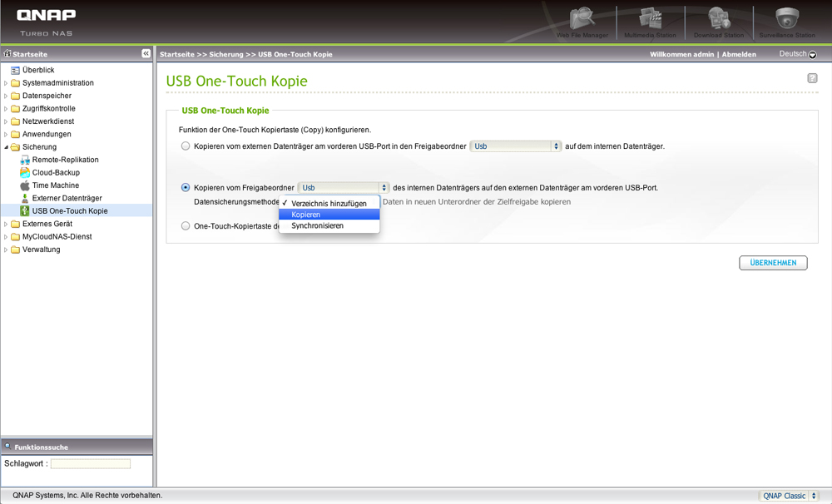The height and width of the screenshot is (504, 832).
Task: Select One-Touch-Kopiertaste disable radio option
Action: point(186,225)
